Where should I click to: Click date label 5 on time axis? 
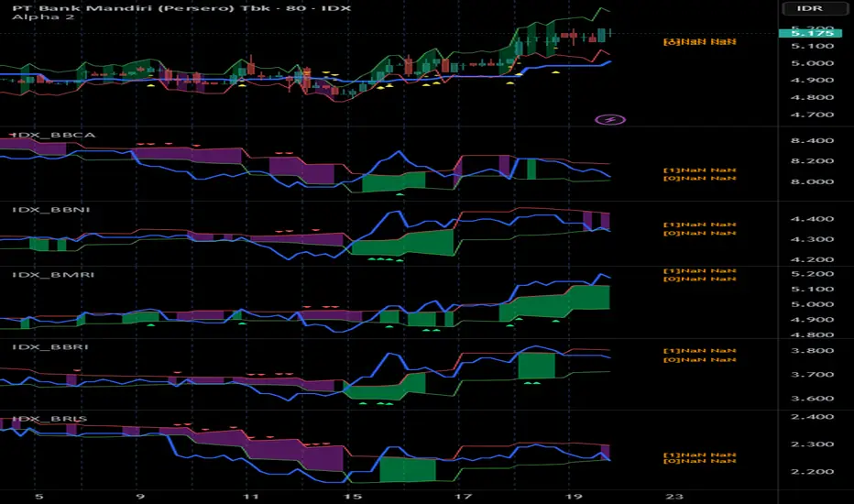[38, 497]
